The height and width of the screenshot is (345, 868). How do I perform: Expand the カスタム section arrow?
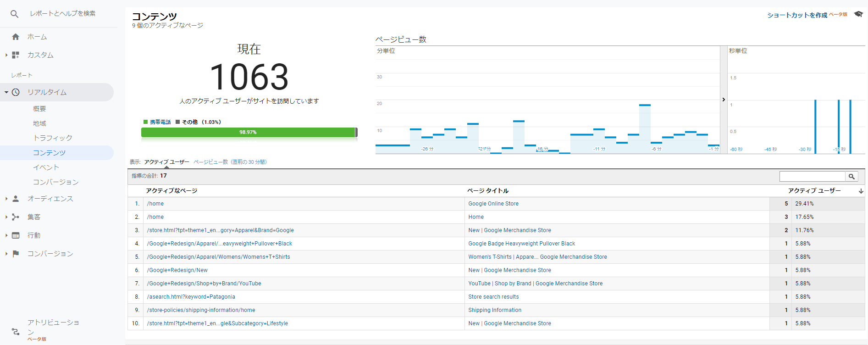coord(6,55)
